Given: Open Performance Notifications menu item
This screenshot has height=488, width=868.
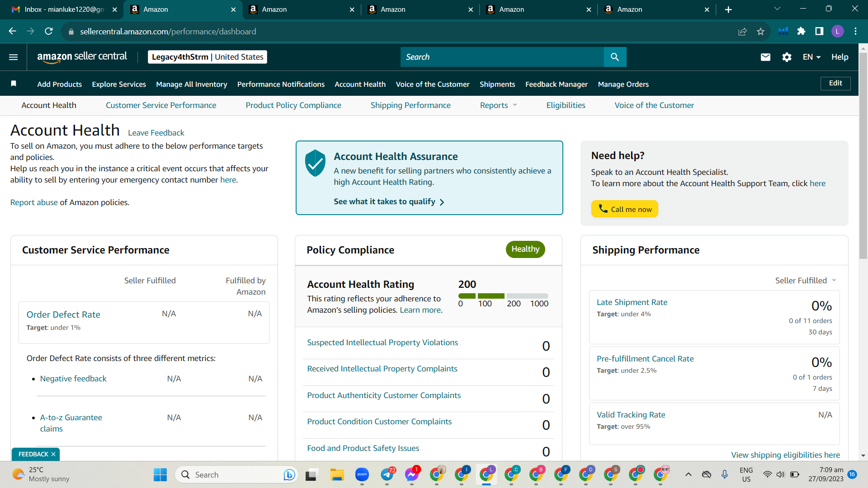Looking at the screenshot, I should point(281,84).
